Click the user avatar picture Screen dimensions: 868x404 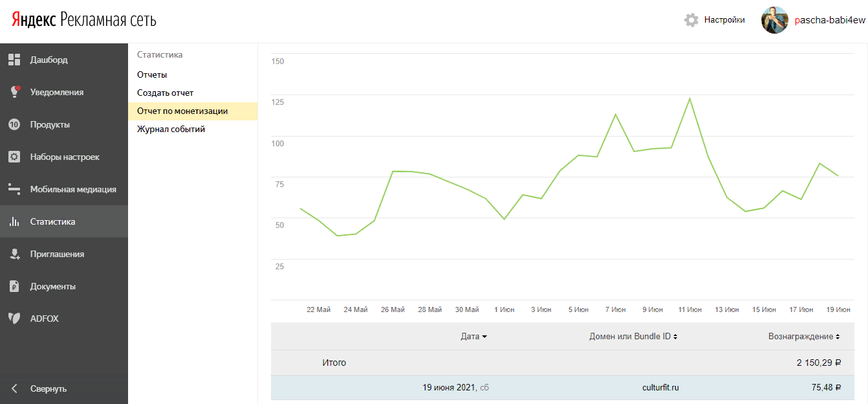tap(775, 20)
